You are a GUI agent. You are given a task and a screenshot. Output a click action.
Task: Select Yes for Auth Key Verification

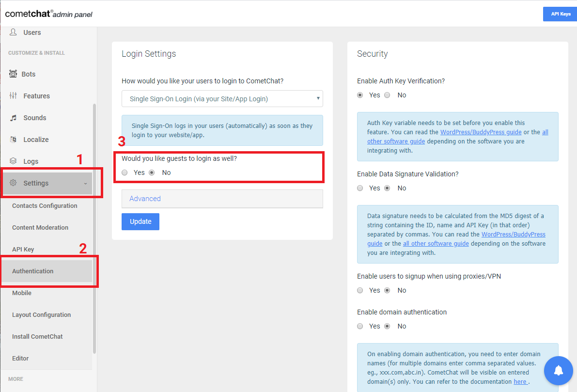[360, 95]
